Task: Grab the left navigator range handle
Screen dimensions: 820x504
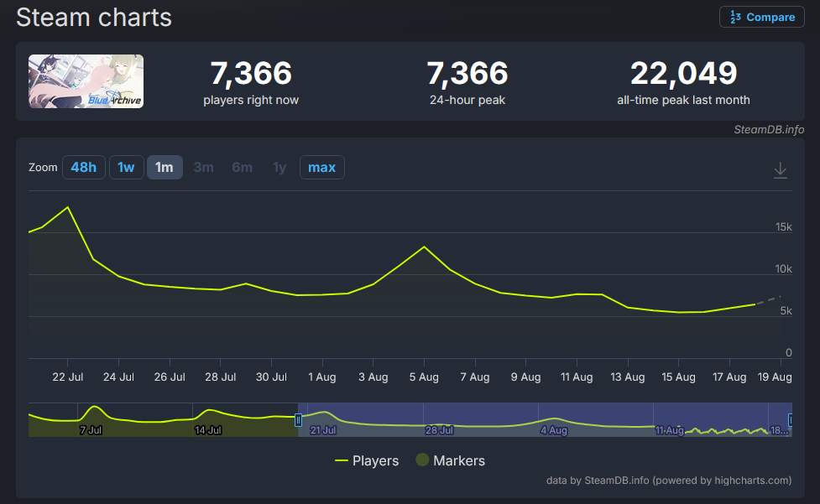Action: [x=298, y=419]
